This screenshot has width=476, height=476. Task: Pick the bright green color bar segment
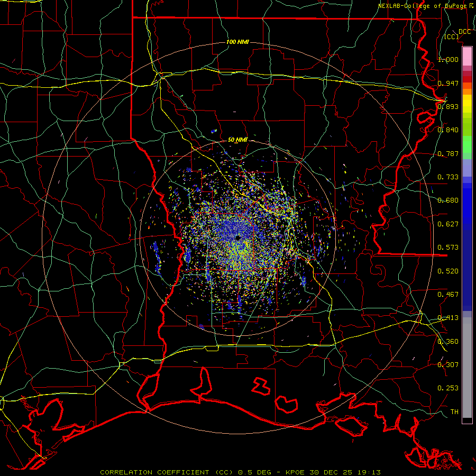pyautogui.click(x=467, y=144)
